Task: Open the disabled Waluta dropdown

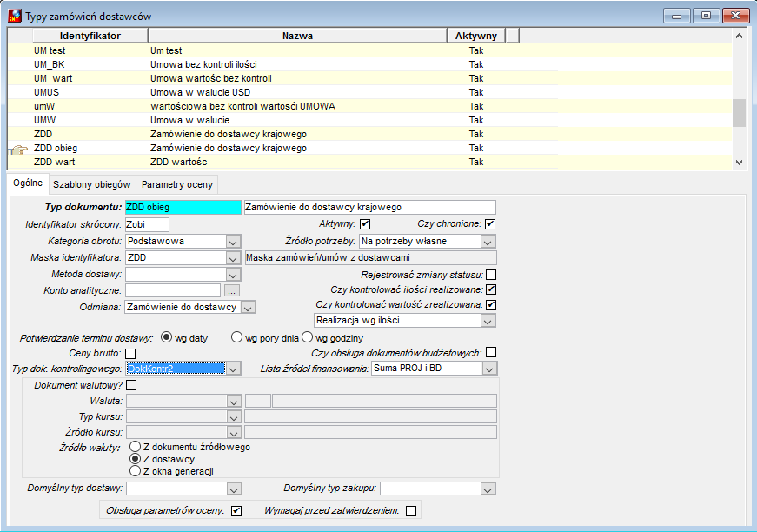Action: pos(234,402)
